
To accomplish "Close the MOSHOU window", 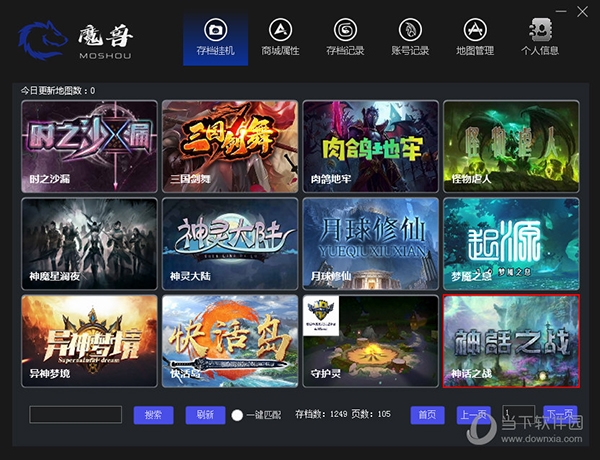I will pos(582,12).
